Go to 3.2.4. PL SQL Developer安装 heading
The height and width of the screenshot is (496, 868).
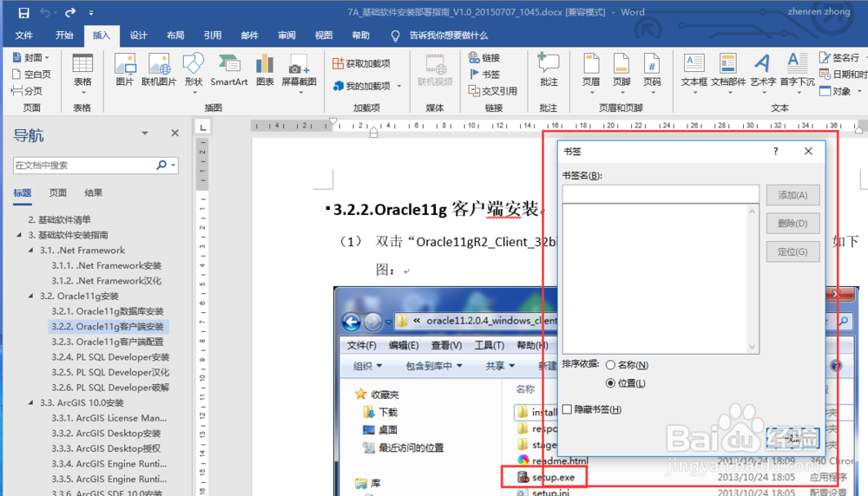tap(110, 357)
